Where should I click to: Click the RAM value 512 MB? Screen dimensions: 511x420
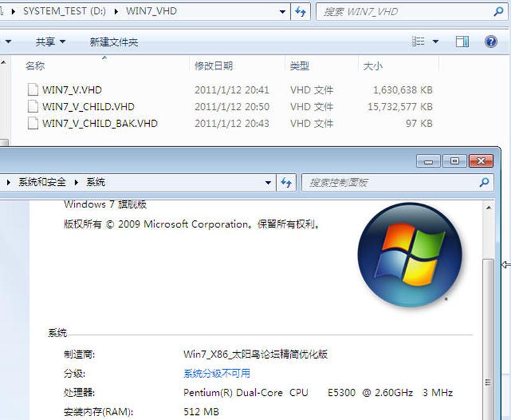201,412
